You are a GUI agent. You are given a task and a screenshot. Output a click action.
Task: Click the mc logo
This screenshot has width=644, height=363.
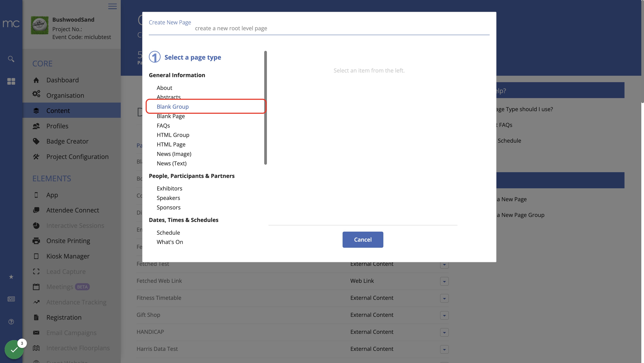(11, 24)
